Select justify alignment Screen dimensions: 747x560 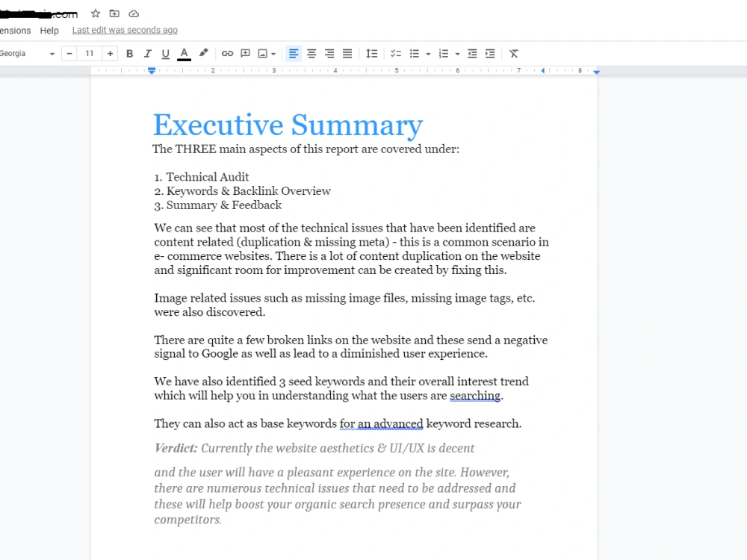pyautogui.click(x=347, y=54)
